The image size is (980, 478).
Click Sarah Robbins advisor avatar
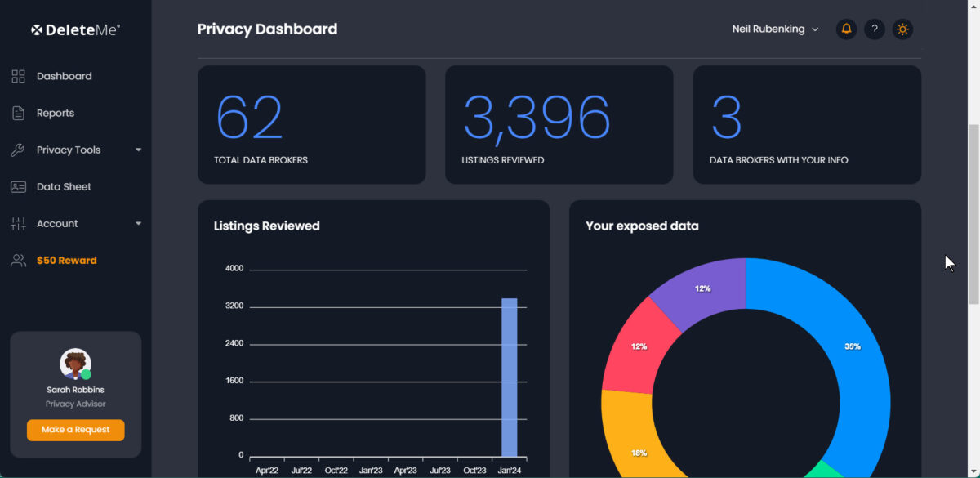75,364
